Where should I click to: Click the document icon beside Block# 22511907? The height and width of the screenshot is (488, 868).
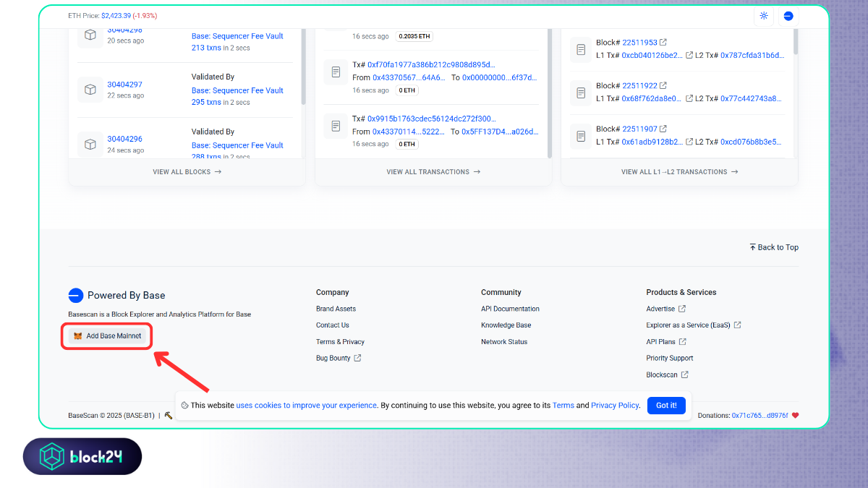point(581,135)
